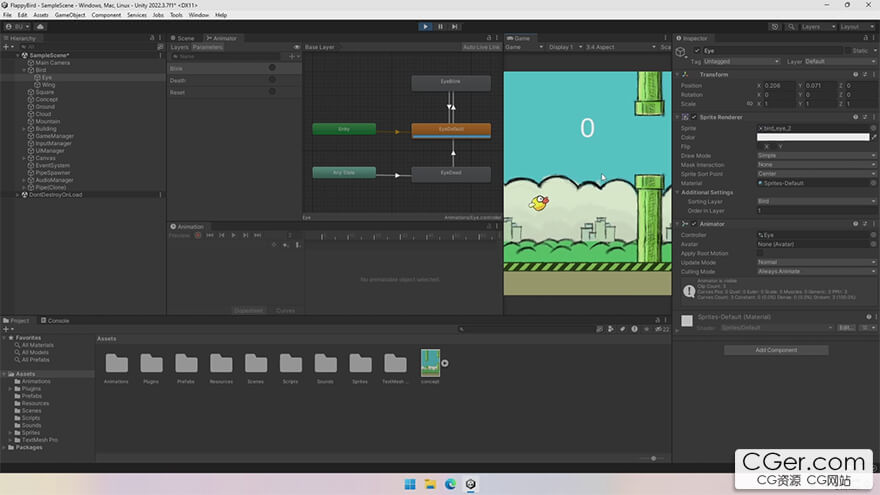Click the Auto Live Link button
The height and width of the screenshot is (495, 880).
click(x=481, y=47)
